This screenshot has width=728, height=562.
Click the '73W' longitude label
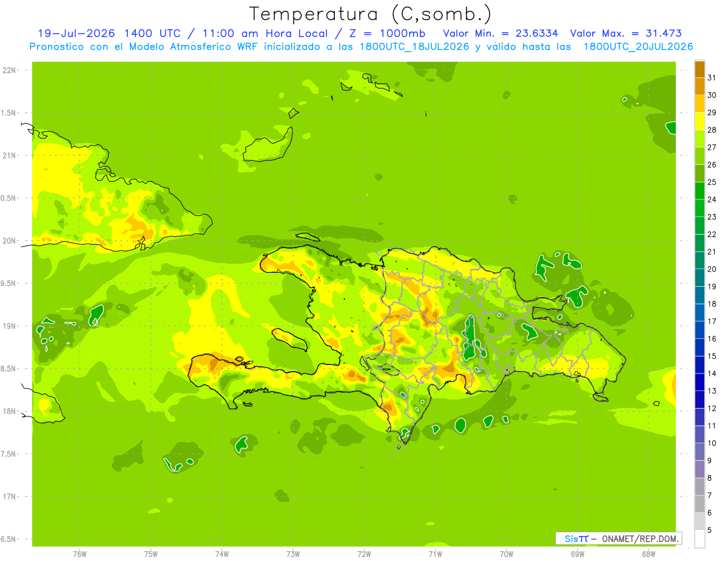point(293,554)
